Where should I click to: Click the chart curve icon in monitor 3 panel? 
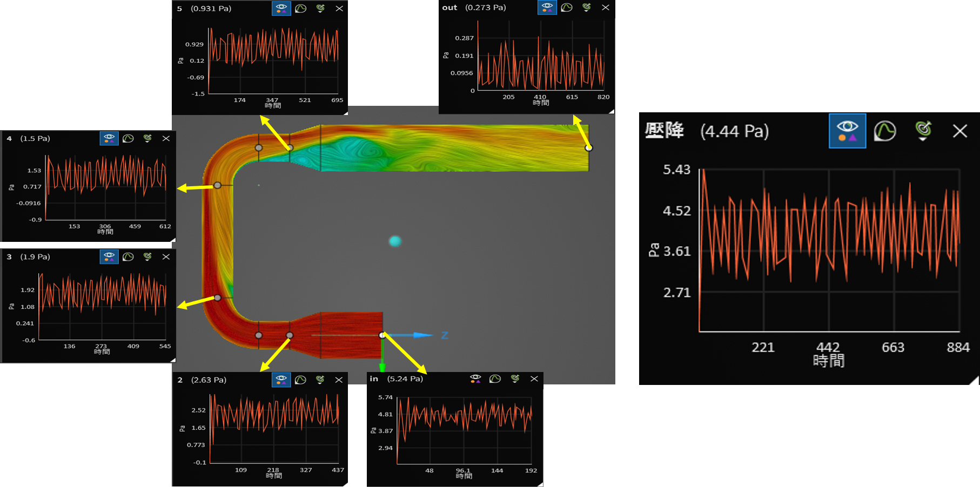pos(128,257)
